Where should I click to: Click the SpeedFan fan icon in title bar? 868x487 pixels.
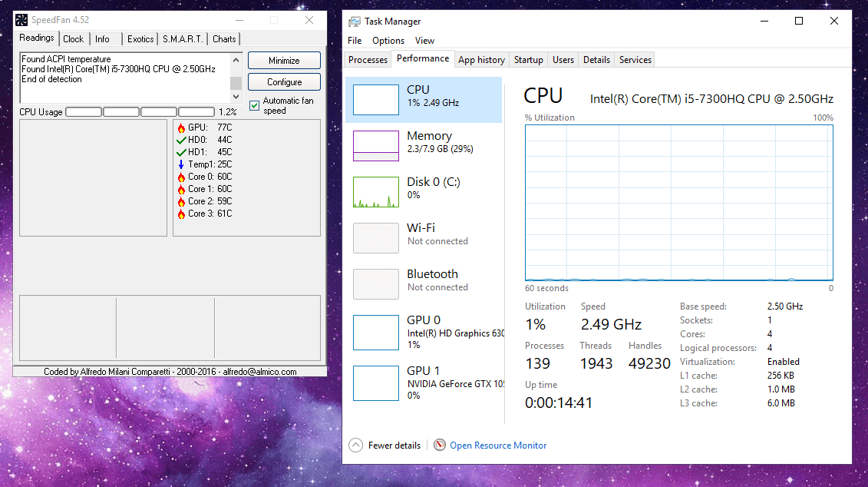(21, 19)
